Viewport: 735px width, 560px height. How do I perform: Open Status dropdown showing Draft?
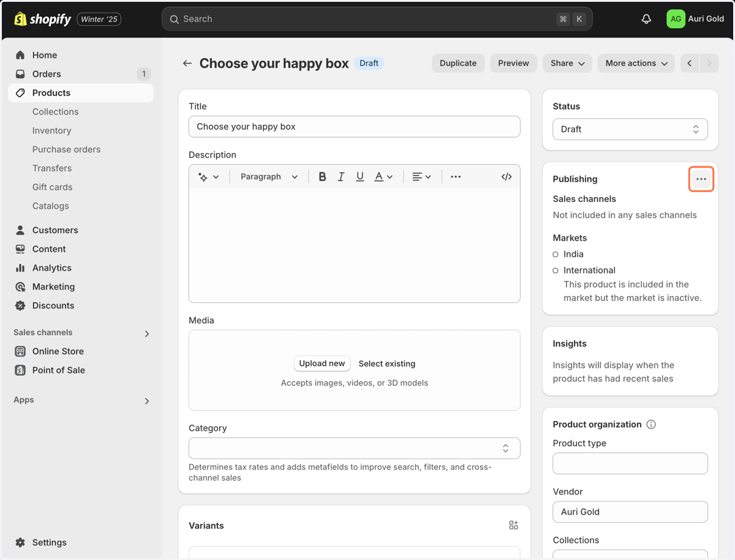630,129
